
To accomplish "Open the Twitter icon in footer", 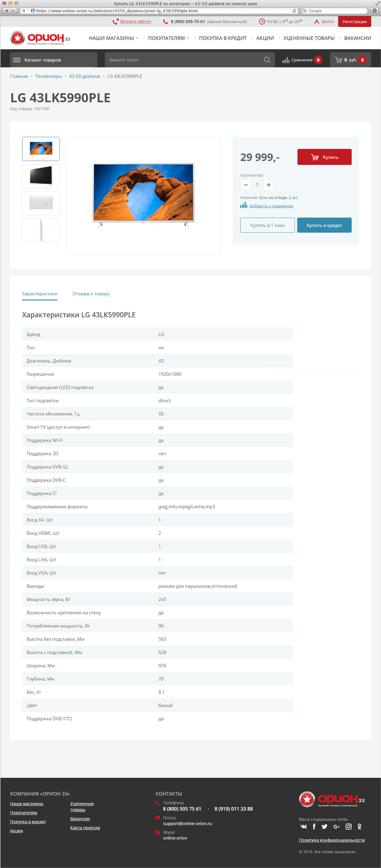I will coord(325,826).
